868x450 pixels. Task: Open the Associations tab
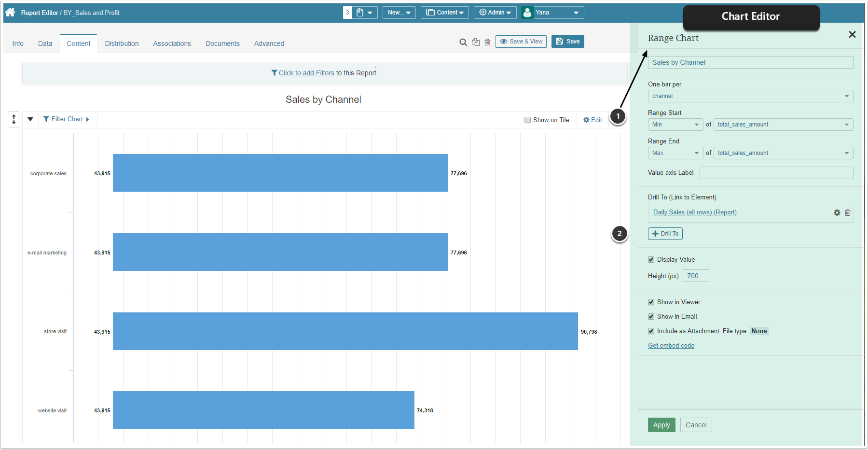(172, 43)
